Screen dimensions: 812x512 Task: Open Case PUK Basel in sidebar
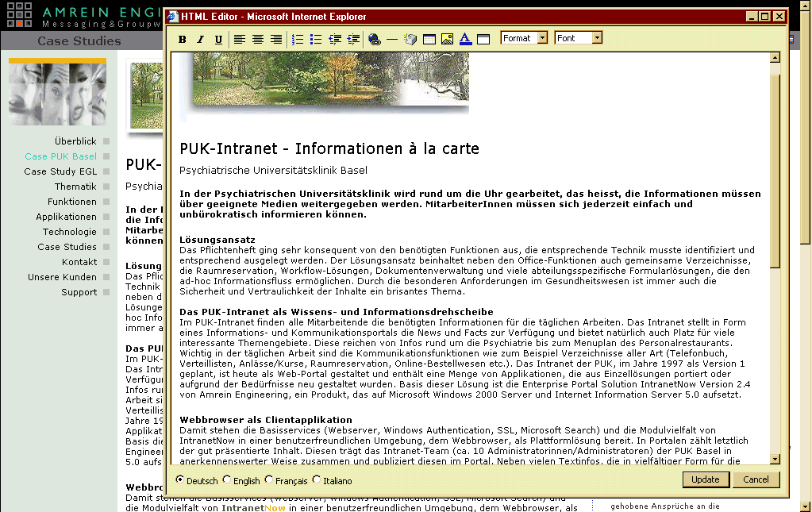tap(60, 156)
